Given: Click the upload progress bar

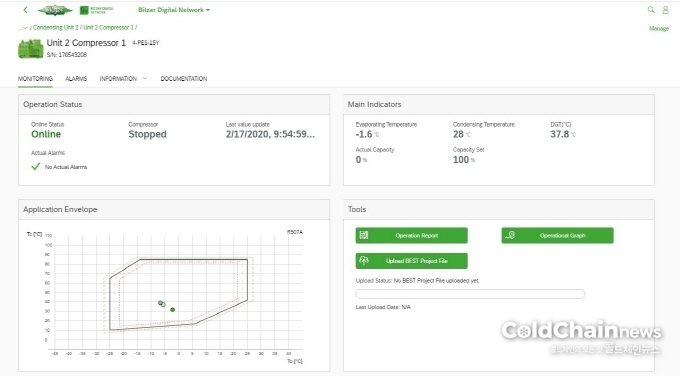Looking at the screenshot, I should coord(470,294).
